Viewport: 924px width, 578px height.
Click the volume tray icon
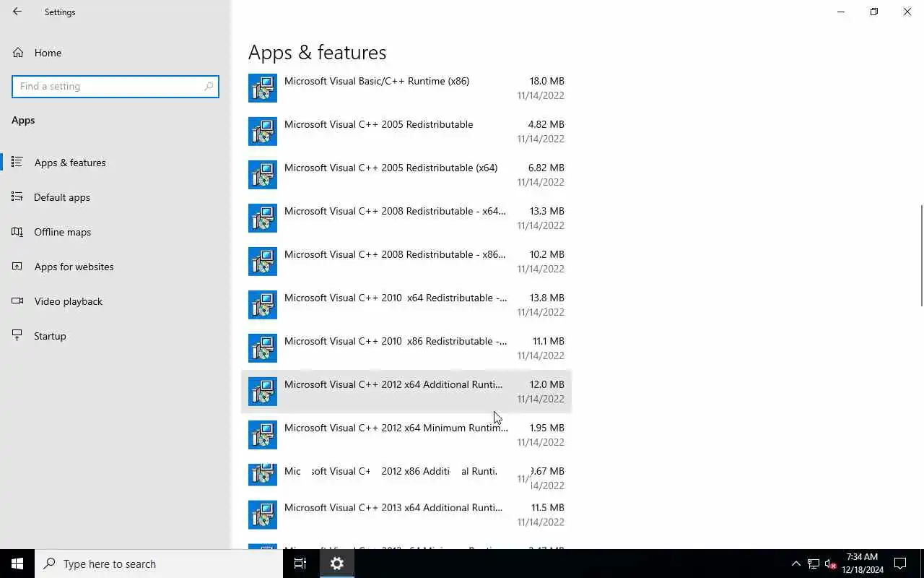[x=830, y=564]
